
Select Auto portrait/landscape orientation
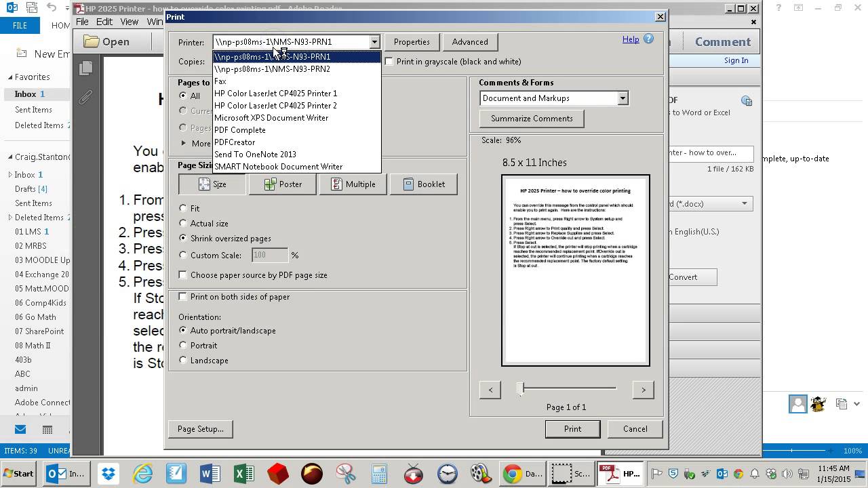[x=183, y=330]
